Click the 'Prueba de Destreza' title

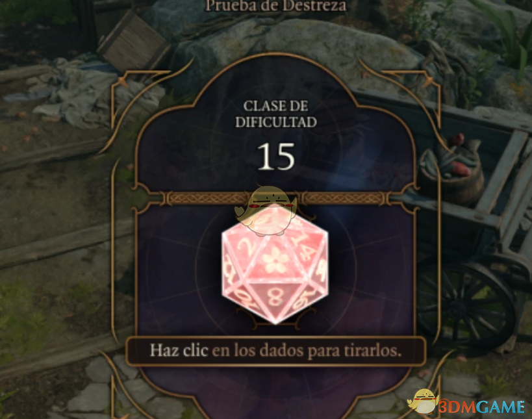point(276,6)
